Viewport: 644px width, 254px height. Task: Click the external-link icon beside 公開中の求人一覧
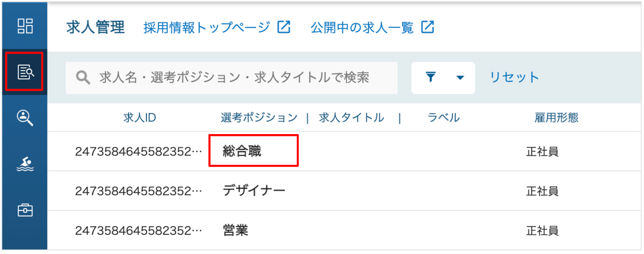pos(428,27)
